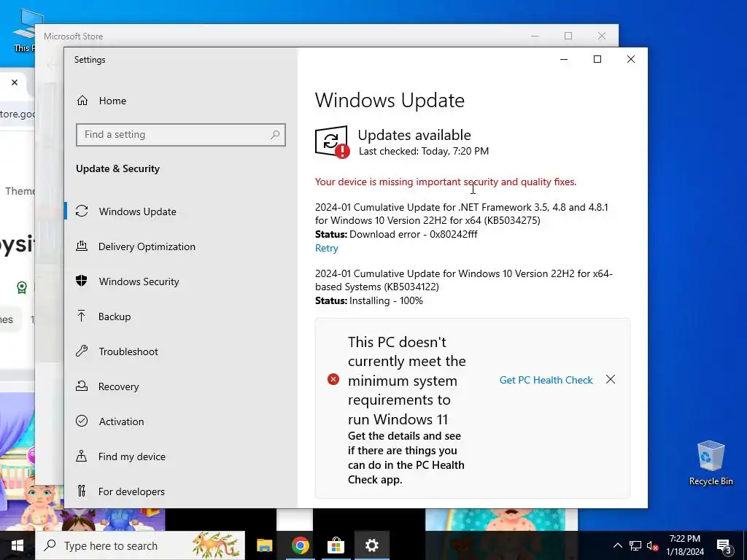747x560 pixels.
Task: Click the missing security fixes warning text
Action: click(x=446, y=182)
